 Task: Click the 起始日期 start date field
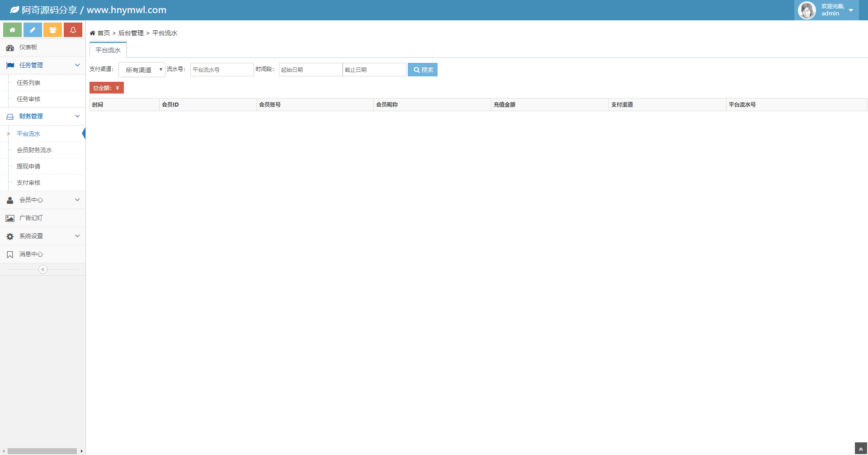click(310, 70)
